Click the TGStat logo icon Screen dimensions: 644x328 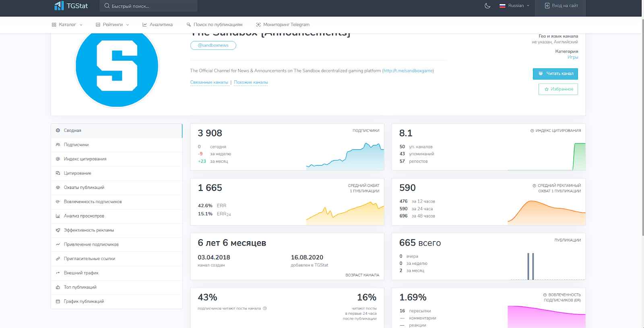pyautogui.click(x=59, y=6)
